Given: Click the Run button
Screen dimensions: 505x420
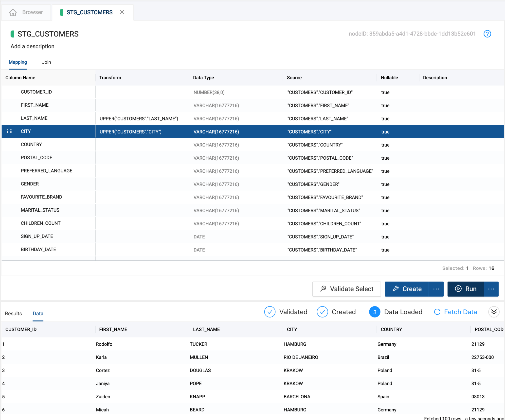Looking at the screenshot, I should pyautogui.click(x=466, y=289).
